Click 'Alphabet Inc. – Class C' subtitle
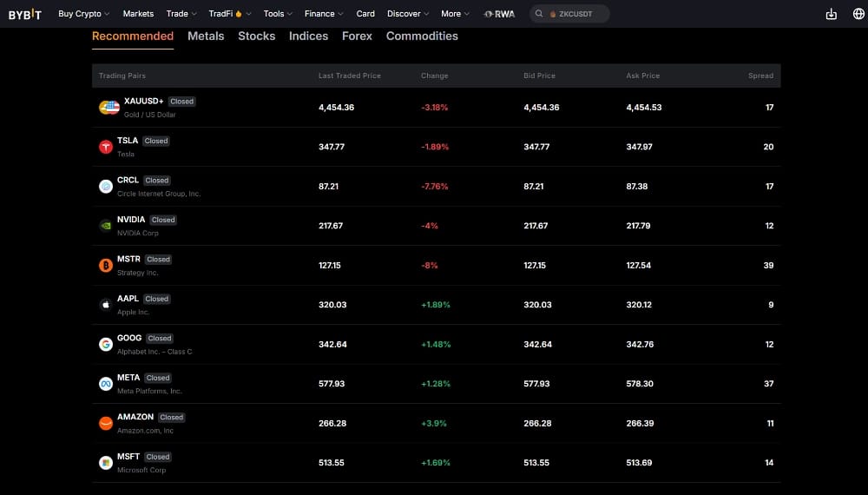Viewport: 868px width, 495px height. coord(155,353)
